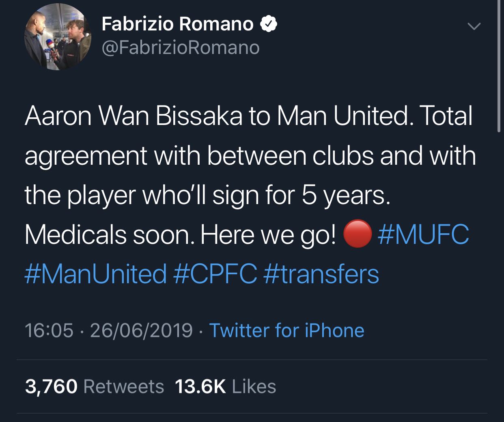This screenshot has height=422, width=504.
Task: Select the #transfers hashtag
Action: pyautogui.click(x=321, y=273)
